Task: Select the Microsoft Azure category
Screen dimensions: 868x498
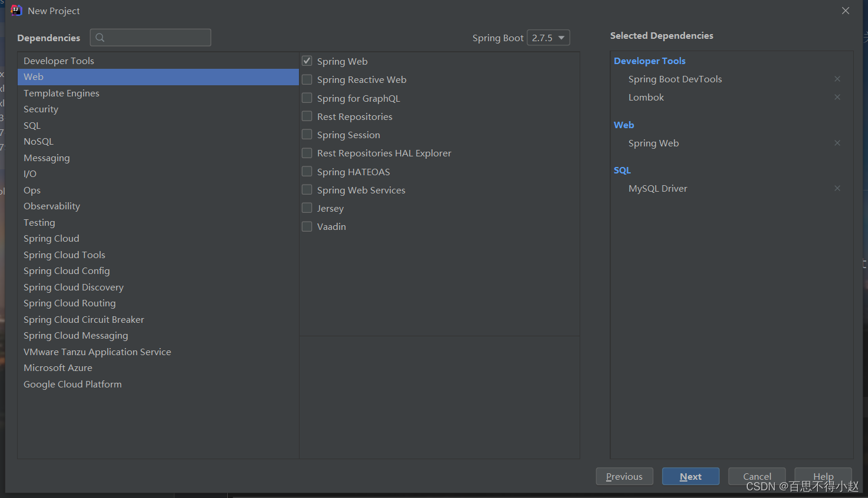Action: (x=158, y=368)
